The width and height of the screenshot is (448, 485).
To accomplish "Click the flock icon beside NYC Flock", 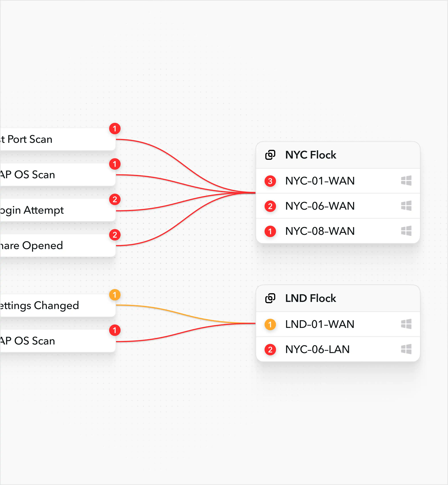I will pyautogui.click(x=270, y=155).
